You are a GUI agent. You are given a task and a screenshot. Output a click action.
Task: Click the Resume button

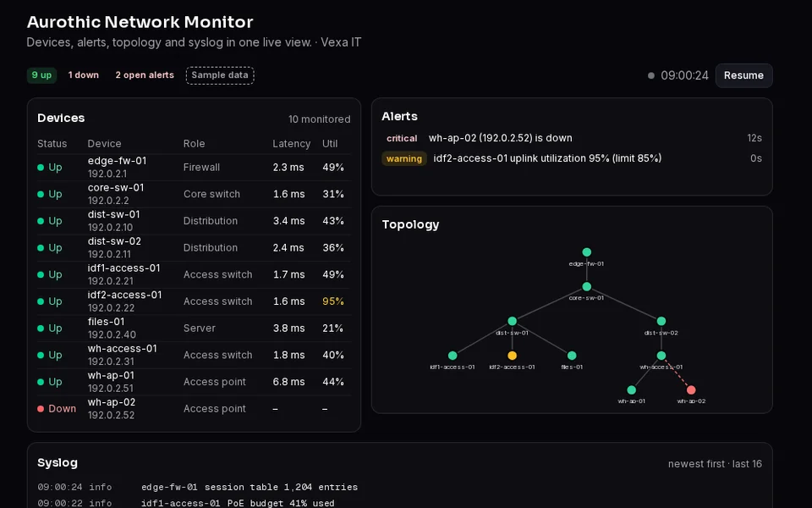click(x=743, y=75)
